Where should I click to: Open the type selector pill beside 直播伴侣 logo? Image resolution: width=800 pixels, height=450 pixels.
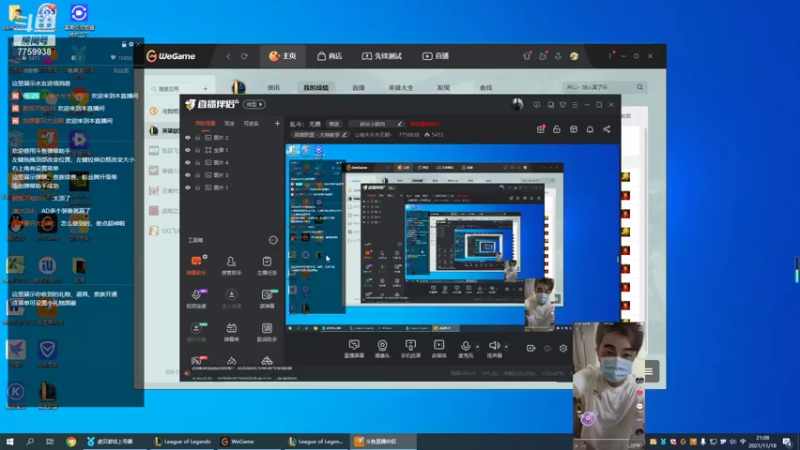(x=254, y=105)
